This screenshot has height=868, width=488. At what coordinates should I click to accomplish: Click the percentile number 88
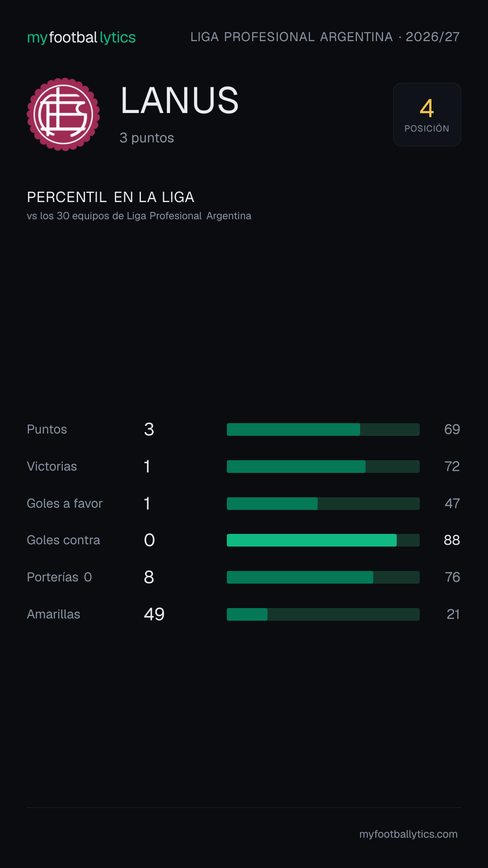(x=452, y=540)
